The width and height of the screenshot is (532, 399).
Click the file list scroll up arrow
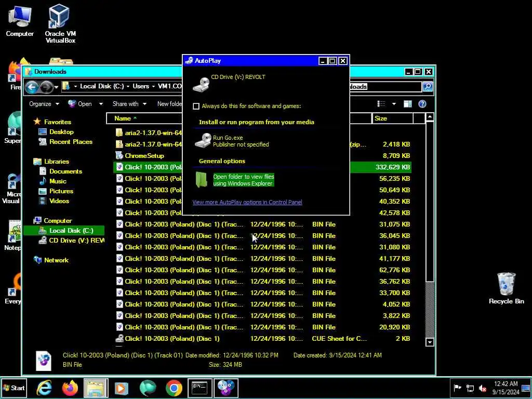430,117
